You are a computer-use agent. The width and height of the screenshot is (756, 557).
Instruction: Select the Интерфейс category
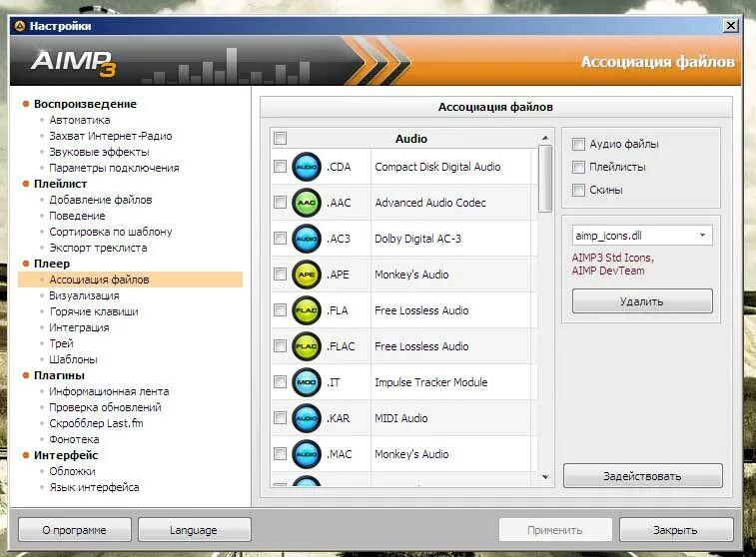[66, 455]
